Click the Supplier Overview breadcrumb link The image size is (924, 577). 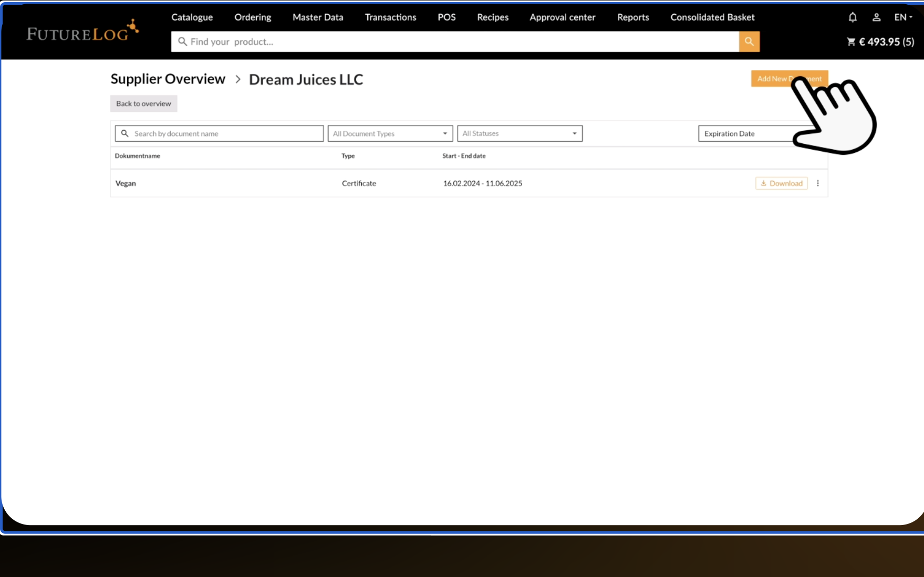tap(168, 79)
